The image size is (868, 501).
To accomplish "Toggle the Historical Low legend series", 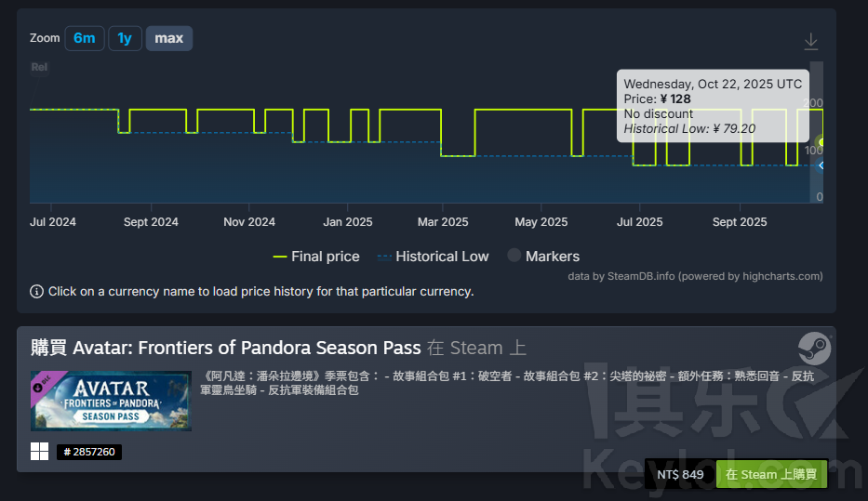I will pos(433,257).
